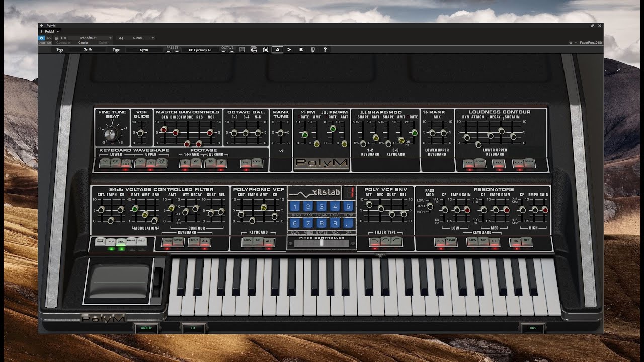Open the settings gear in toolbar

tap(313, 50)
